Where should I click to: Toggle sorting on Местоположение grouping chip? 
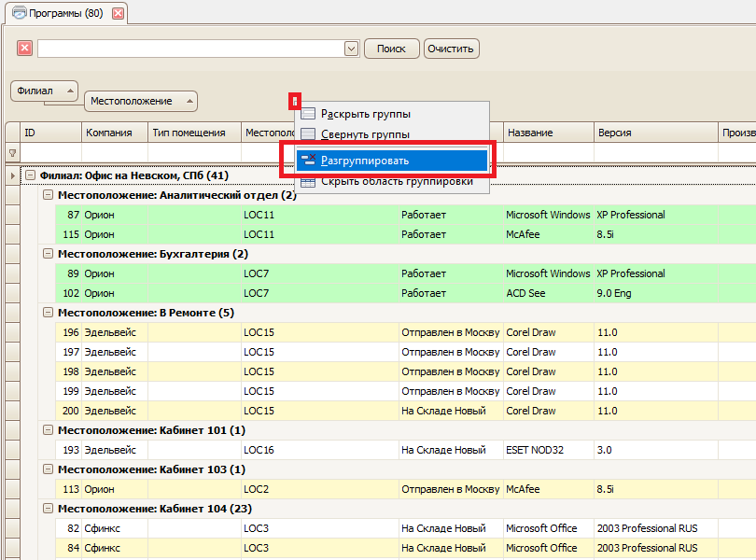[140, 102]
